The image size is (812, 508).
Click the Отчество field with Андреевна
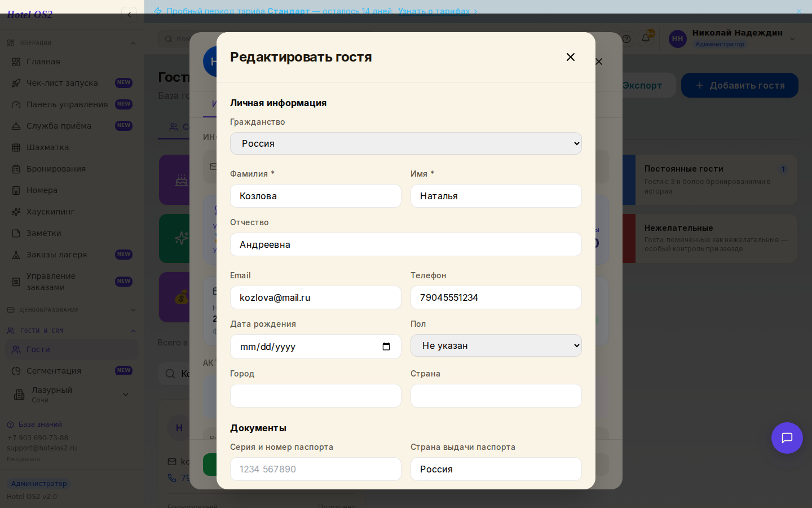coord(406,244)
